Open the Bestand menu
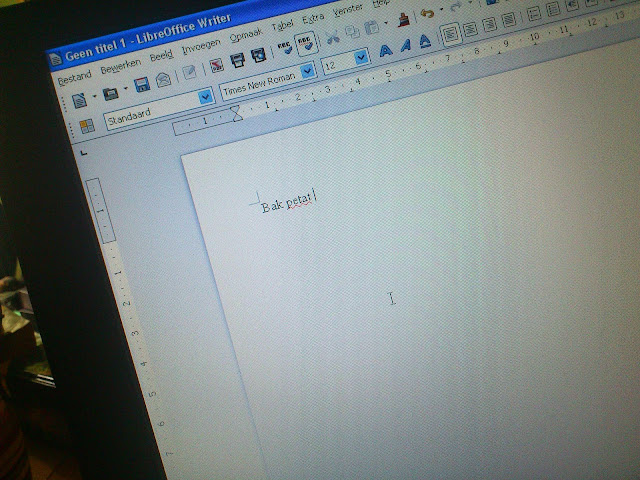The image size is (640, 480). (x=74, y=78)
